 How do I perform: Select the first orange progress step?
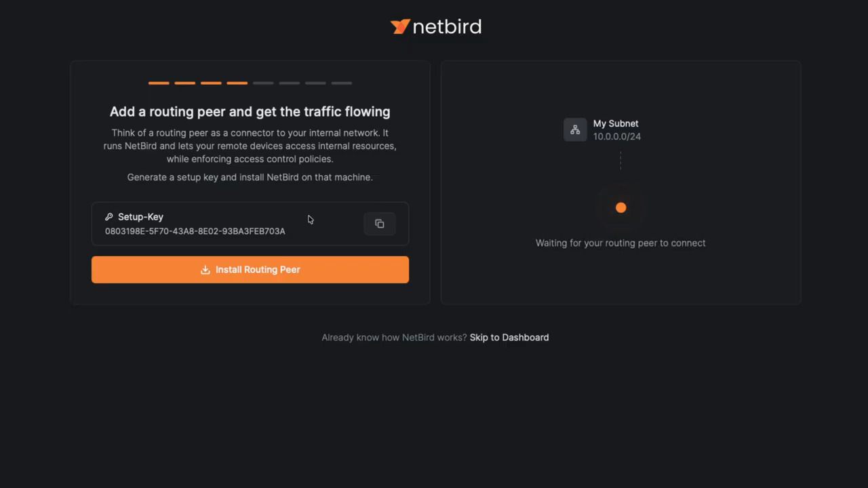point(159,83)
